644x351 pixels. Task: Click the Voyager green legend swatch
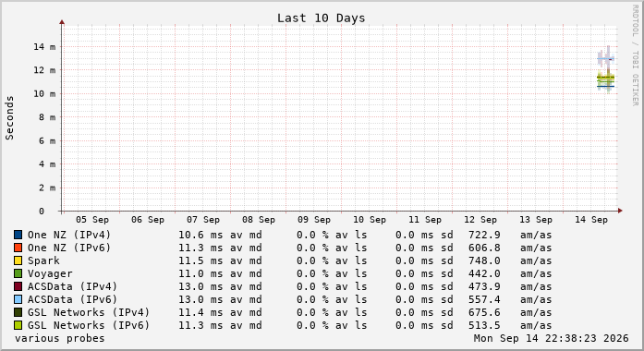coord(18,273)
